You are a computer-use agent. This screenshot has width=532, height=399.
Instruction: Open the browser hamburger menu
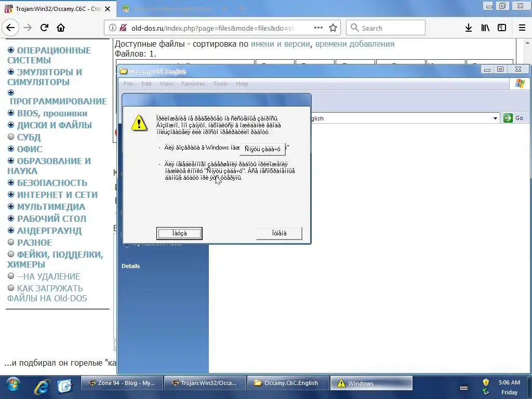(x=522, y=28)
